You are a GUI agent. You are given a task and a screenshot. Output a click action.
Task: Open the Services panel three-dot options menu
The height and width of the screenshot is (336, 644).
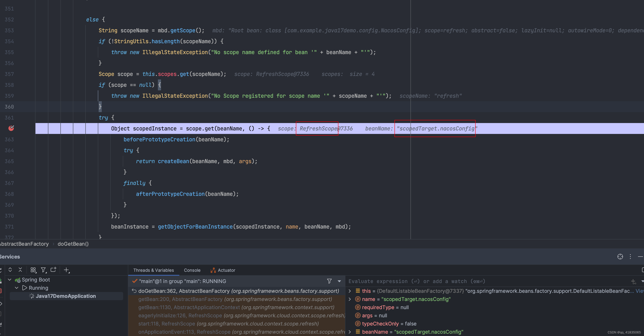630,257
